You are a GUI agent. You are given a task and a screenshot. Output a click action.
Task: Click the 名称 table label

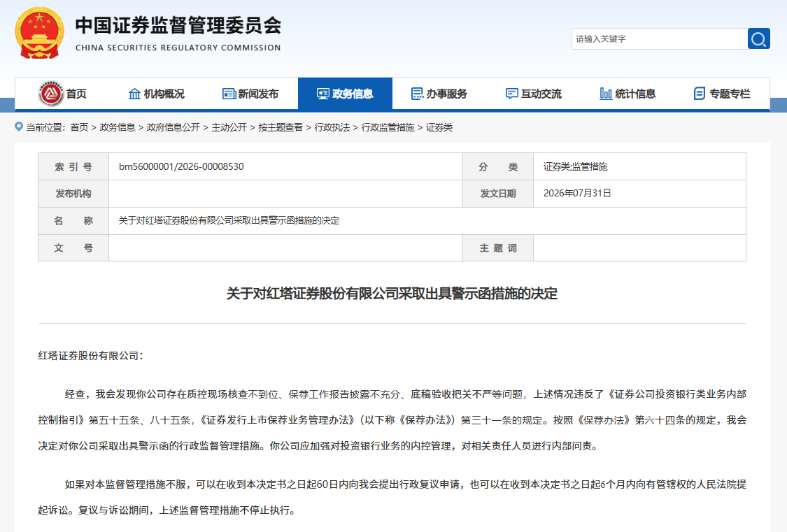tap(73, 221)
